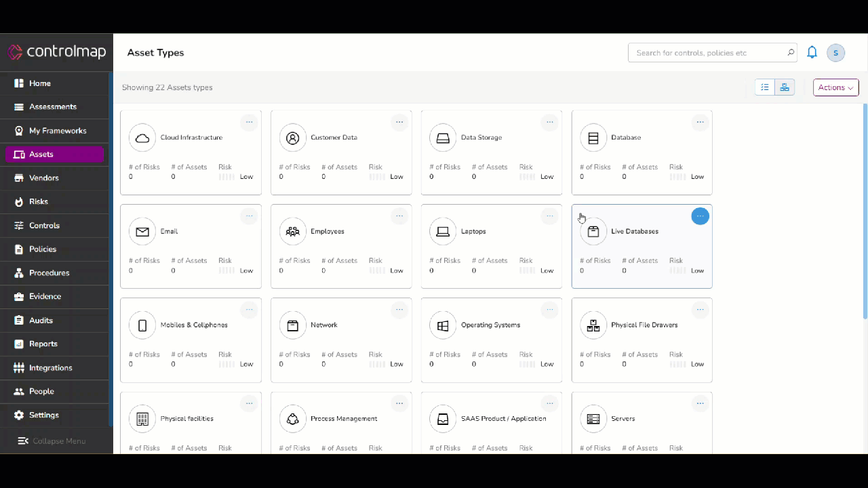Click the Asset Types page title

155,53
